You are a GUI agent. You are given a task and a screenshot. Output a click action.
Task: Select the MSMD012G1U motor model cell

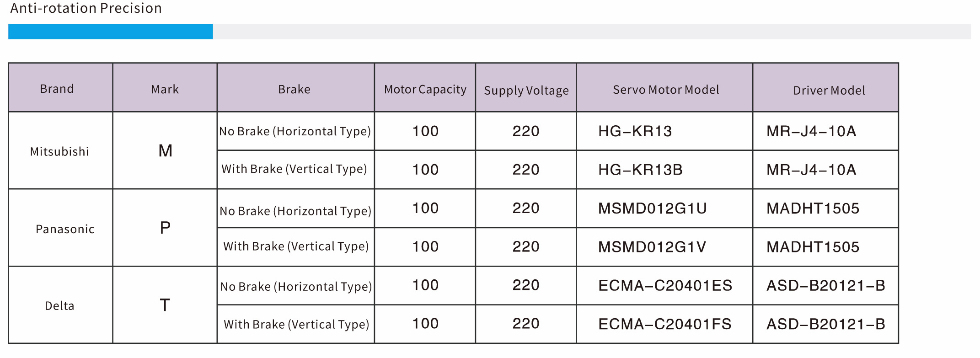(x=652, y=208)
